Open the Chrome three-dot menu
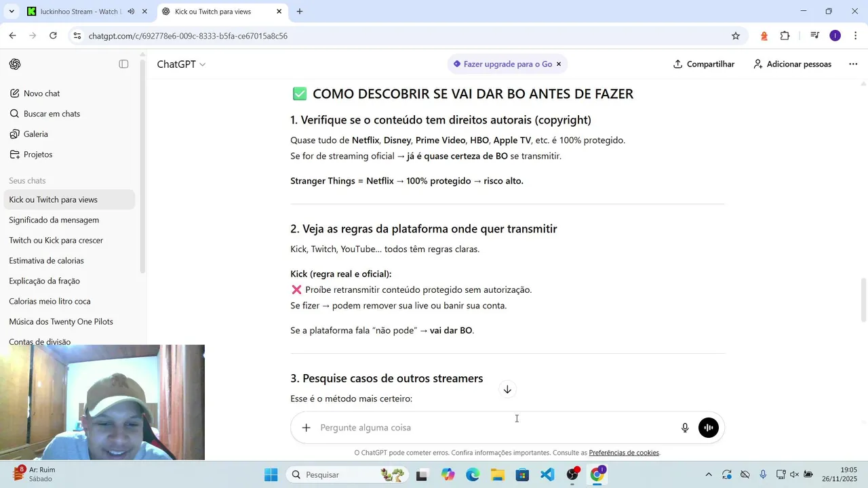 (x=856, y=36)
